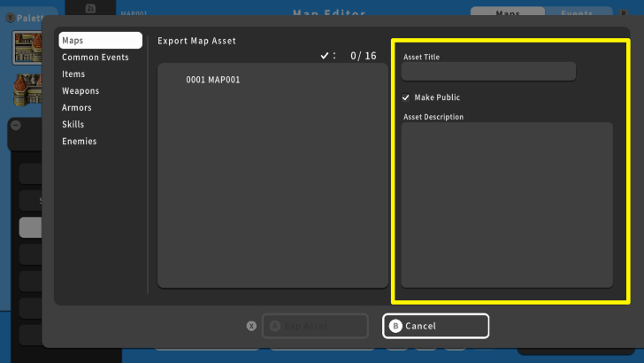644x363 pixels.
Task: Open the Skills export category
Action: (x=73, y=125)
